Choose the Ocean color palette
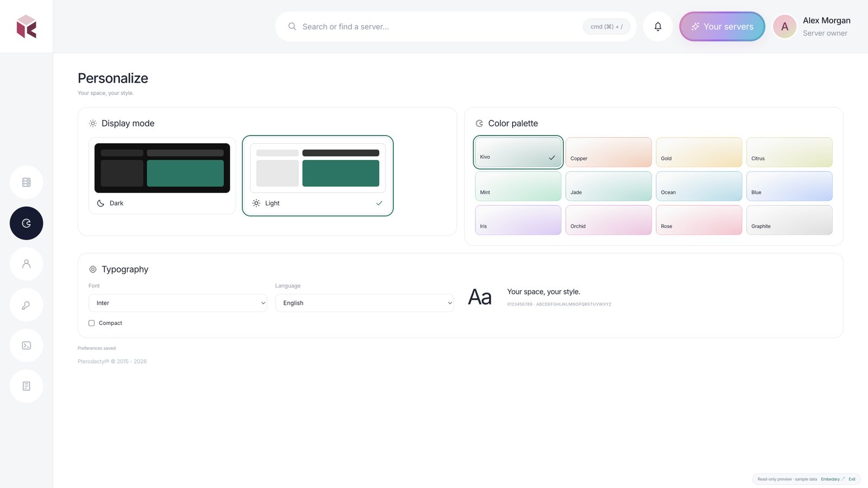 pos(699,187)
